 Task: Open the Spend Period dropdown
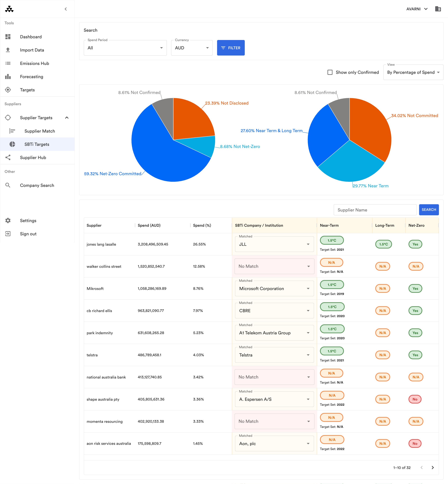pos(125,48)
